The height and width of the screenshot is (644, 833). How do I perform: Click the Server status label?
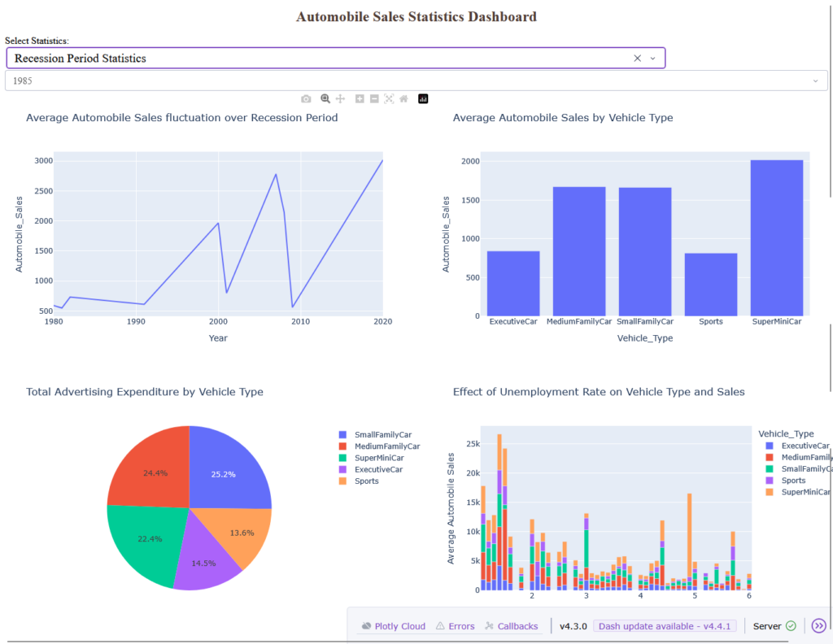pos(767,626)
